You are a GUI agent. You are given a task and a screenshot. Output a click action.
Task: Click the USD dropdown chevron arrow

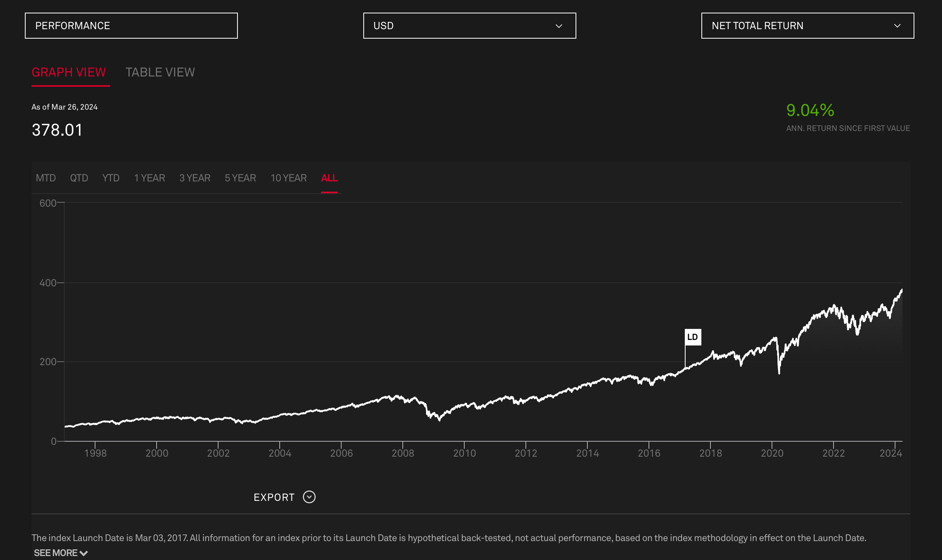[559, 26]
